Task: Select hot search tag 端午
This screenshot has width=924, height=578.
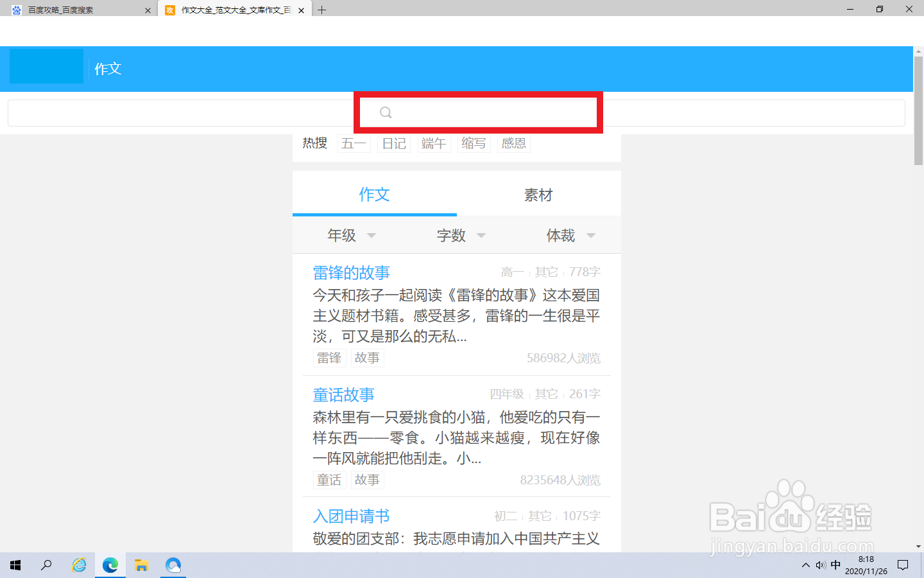Action: point(434,143)
